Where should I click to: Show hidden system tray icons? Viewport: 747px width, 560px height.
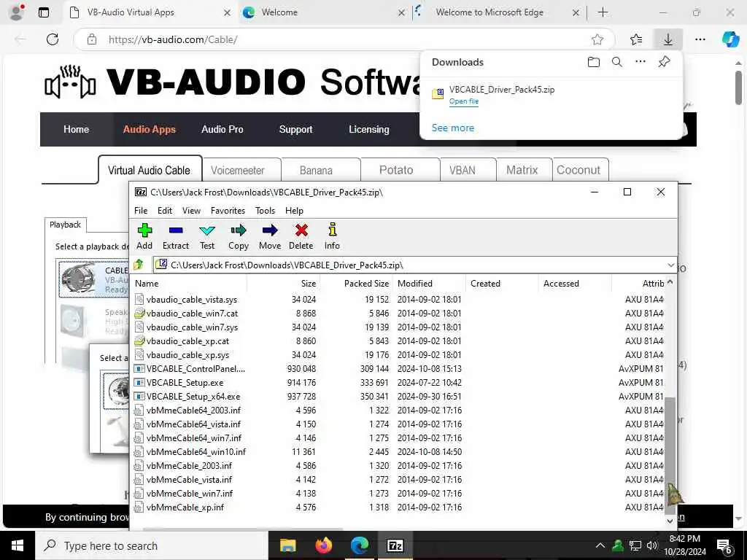tap(600, 545)
